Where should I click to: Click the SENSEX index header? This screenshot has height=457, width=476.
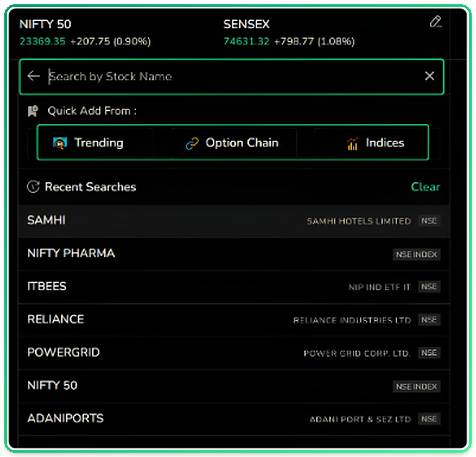pos(246,24)
